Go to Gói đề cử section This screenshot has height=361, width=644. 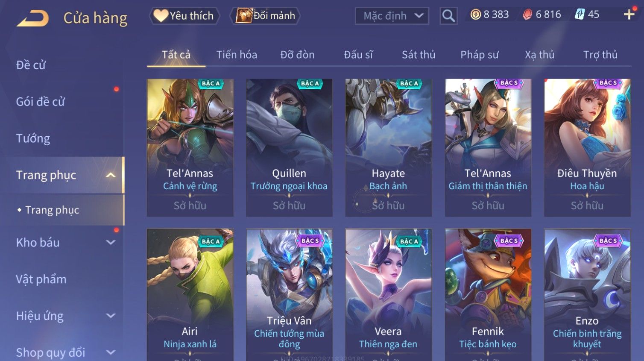coord(41,102)
